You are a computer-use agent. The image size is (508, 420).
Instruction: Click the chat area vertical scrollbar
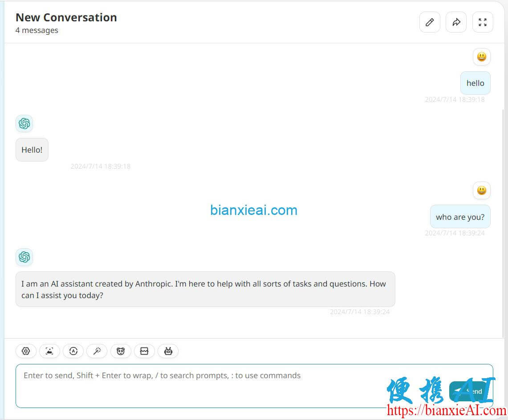(503, 223)
